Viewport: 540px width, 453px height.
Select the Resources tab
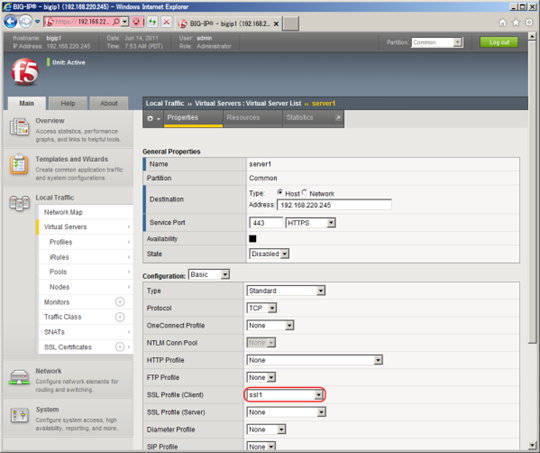tap(252, 118)
